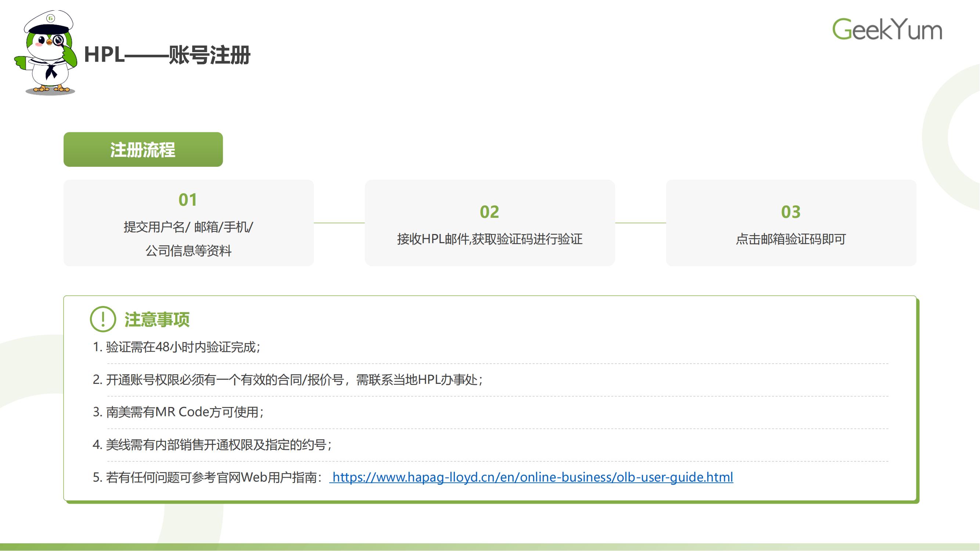The height and width of the screenshot is (551, 980).
Task: Click the green bar at the bottom of the slide
Action: click(x=490, y=546)
